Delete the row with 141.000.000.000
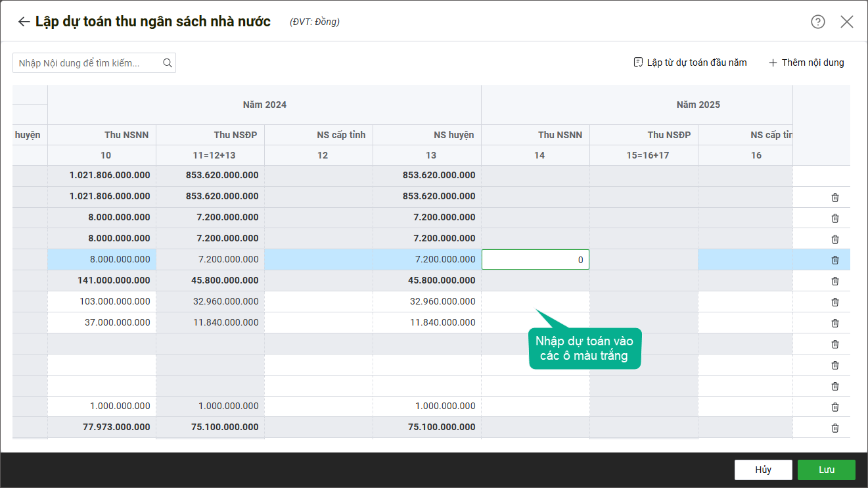 (x=834, y=281)
